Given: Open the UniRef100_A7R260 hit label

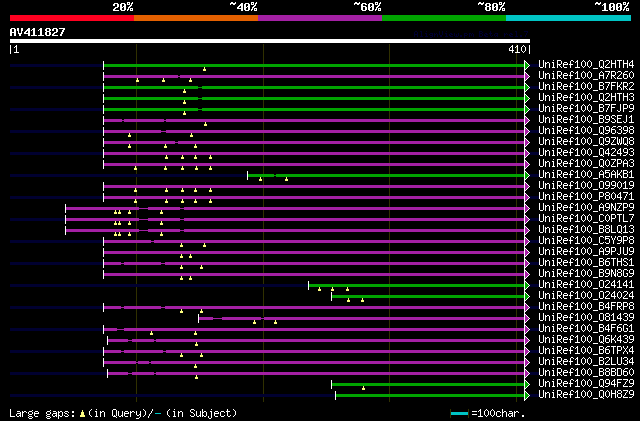Looking at the screenshot, I should coord(586,75).
